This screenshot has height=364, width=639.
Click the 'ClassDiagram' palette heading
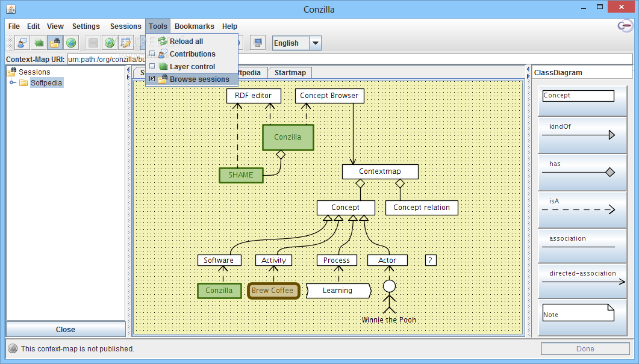558,72
